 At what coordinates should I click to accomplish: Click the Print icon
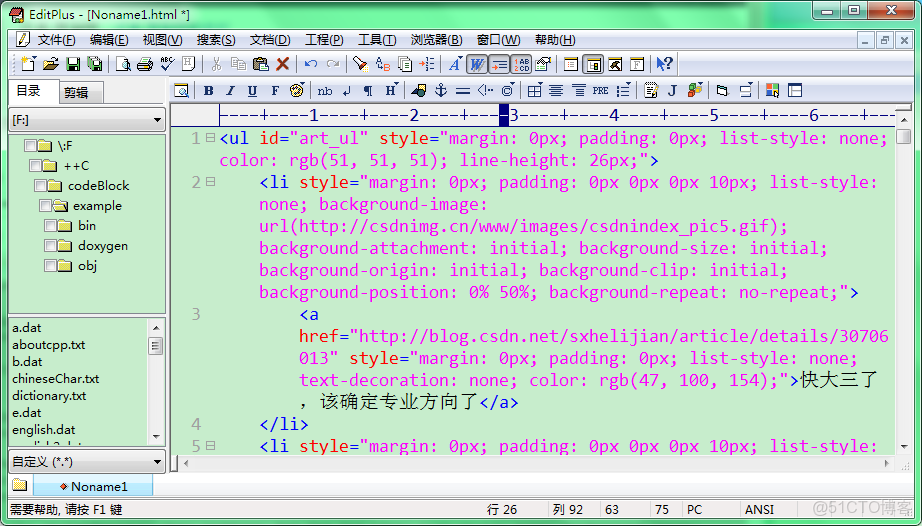[x=145, y=63]
